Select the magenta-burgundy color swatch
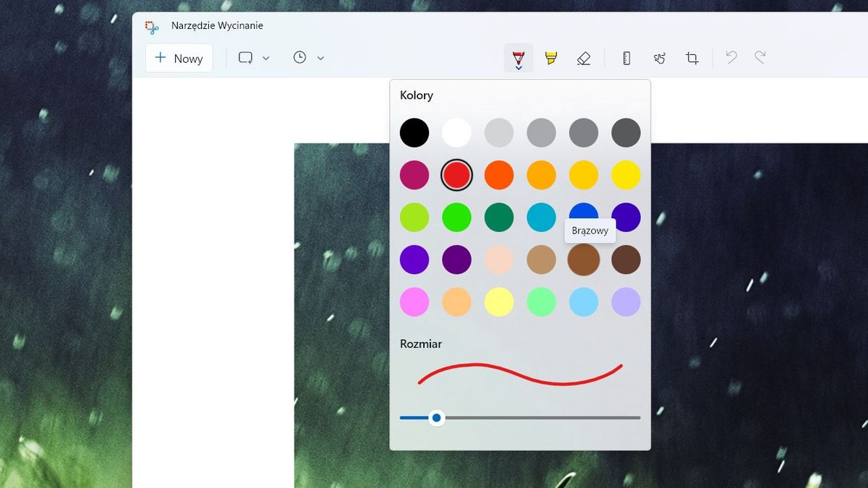This screenshot has height=488, width=868. click(x=414, y=175)
